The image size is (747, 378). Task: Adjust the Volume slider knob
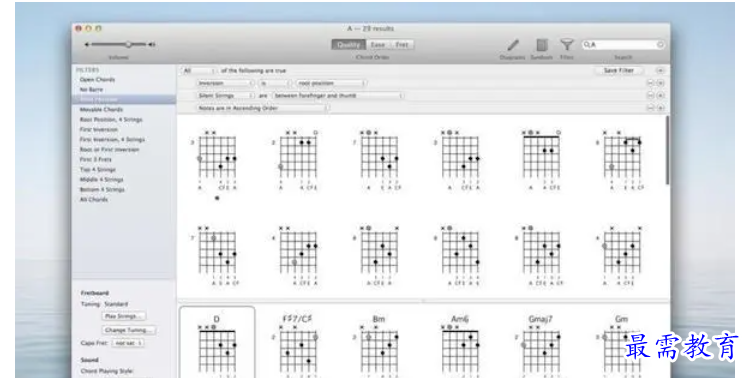[128, 44]
